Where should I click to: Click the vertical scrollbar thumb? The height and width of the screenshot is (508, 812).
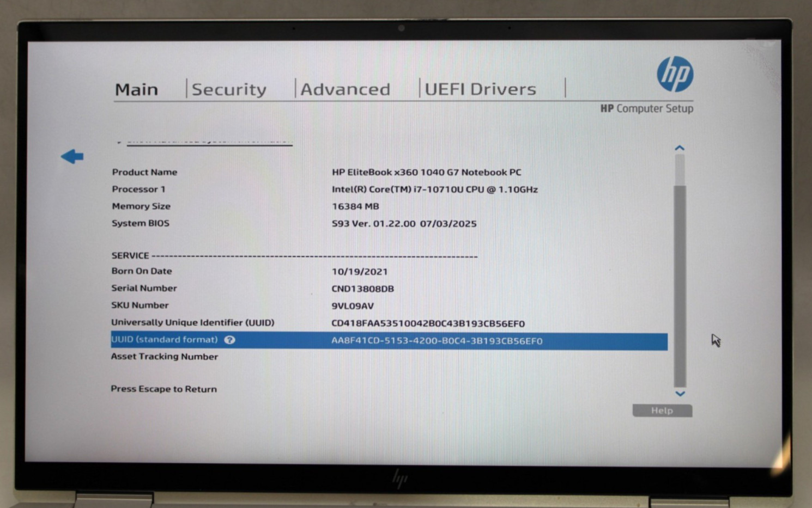pos(680,286)
